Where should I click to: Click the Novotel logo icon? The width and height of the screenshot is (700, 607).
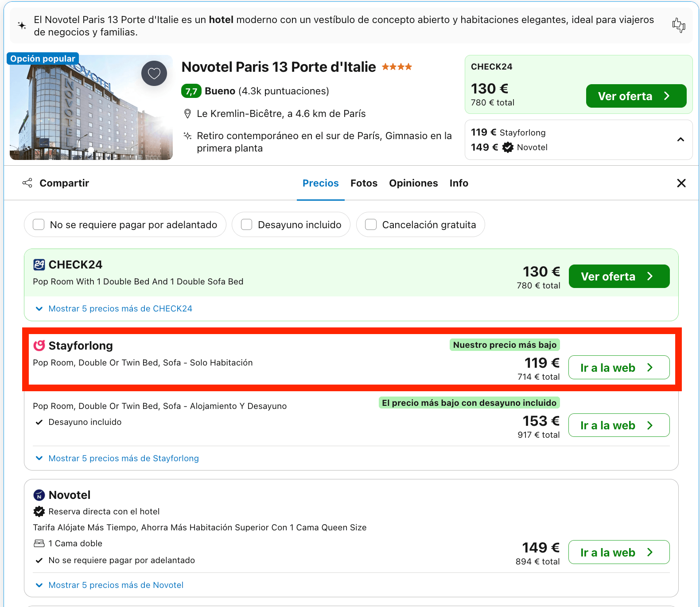coord(39,495)
